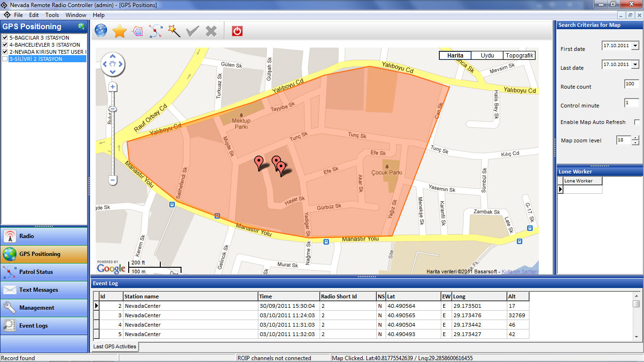The height and width of the screenshot is (362, 644).
Task: Open the GPS Positioning sidebar section
Action: point(44,254)
